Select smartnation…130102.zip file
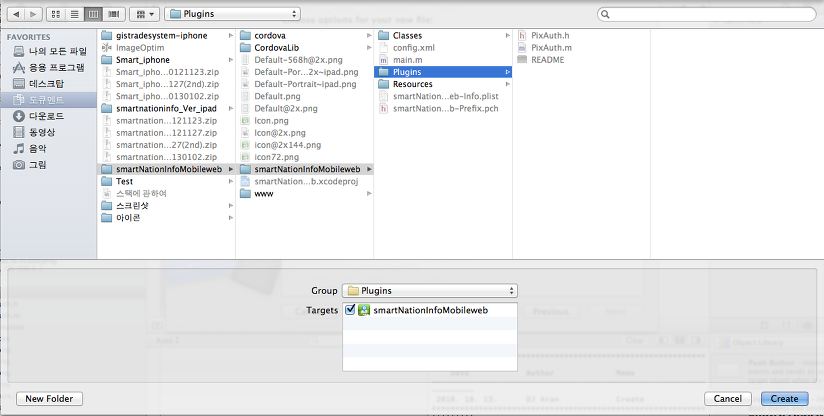 tap(167, 157)
